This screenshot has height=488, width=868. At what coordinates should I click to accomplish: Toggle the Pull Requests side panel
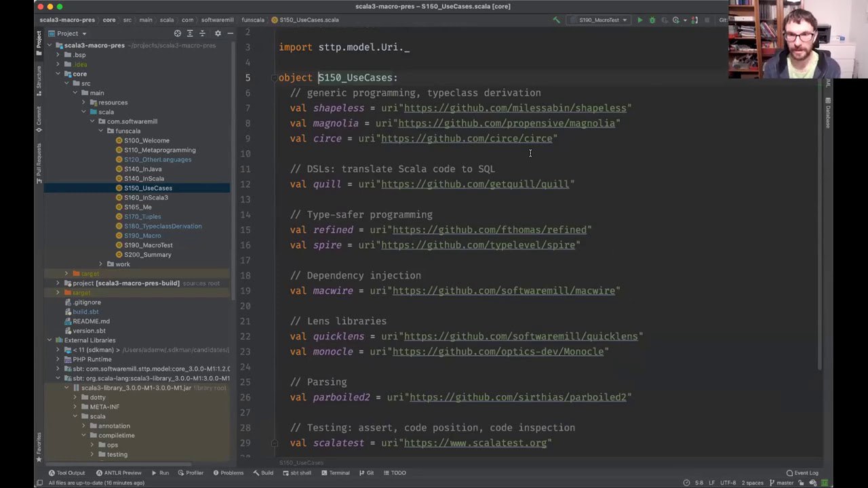pos(39,163)
